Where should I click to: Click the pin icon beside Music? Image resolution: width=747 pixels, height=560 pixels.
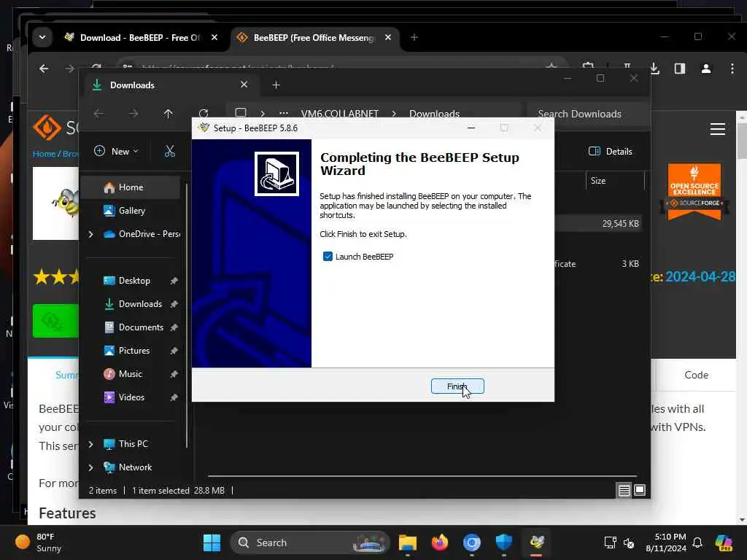tap(174, 374)
